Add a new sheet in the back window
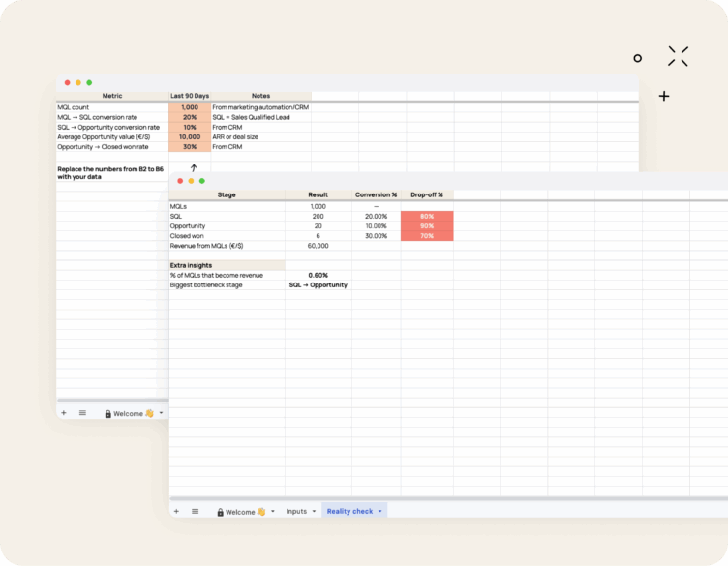This screenshot has width=728, height=566. (64, 413)
